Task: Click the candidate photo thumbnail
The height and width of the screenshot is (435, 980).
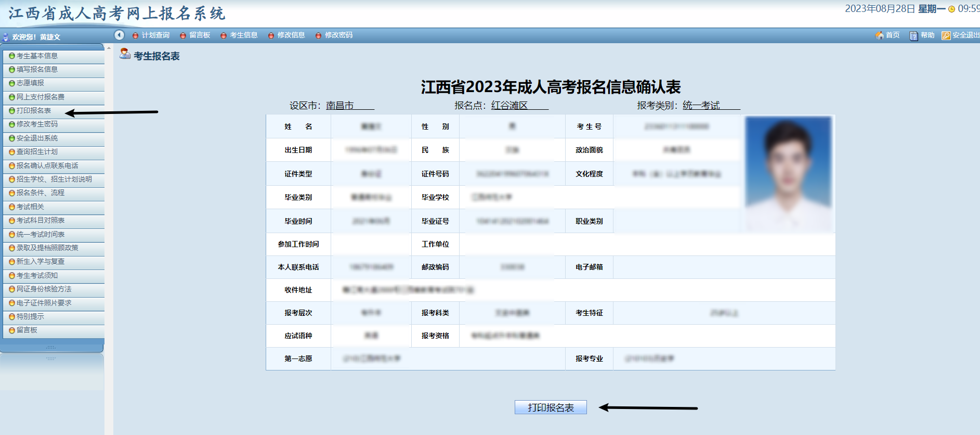Action: [788, 173]
